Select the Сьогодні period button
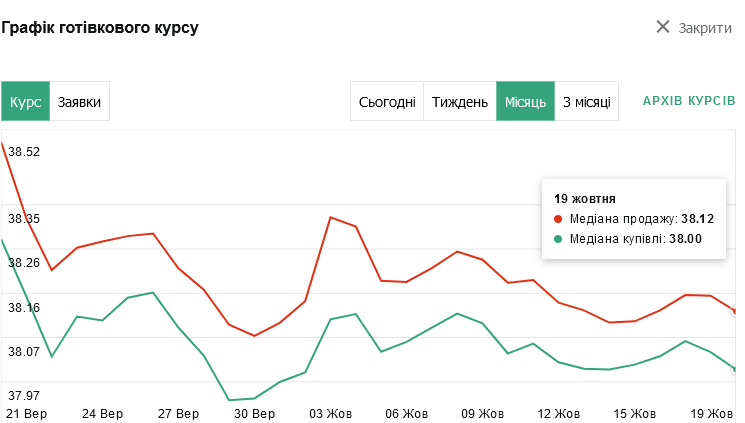Screen dimensions: 745x423 [387, 102]
